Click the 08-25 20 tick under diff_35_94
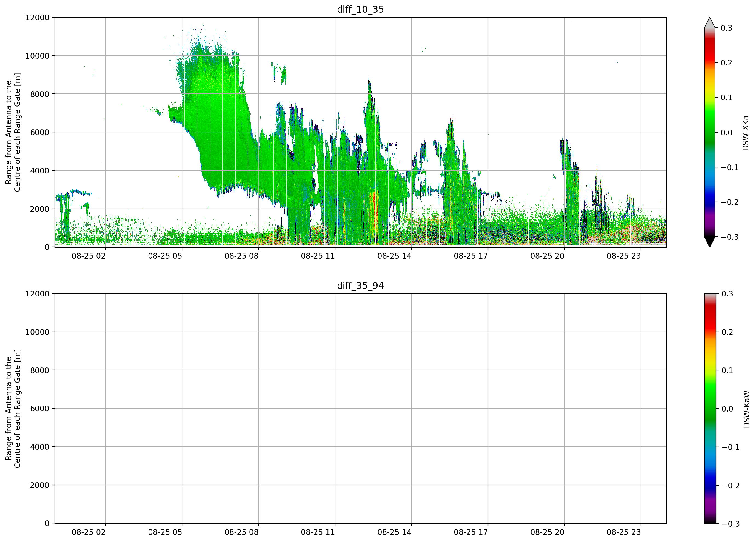This screenshot has height=542, width=756. [547, 532]
